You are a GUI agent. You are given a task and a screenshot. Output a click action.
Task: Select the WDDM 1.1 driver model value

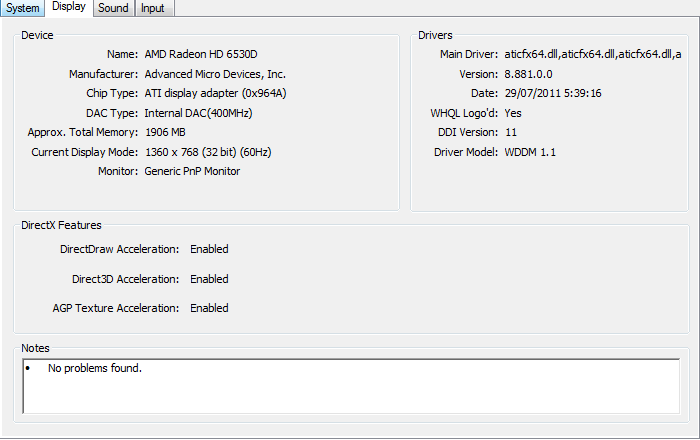point(532,152)
